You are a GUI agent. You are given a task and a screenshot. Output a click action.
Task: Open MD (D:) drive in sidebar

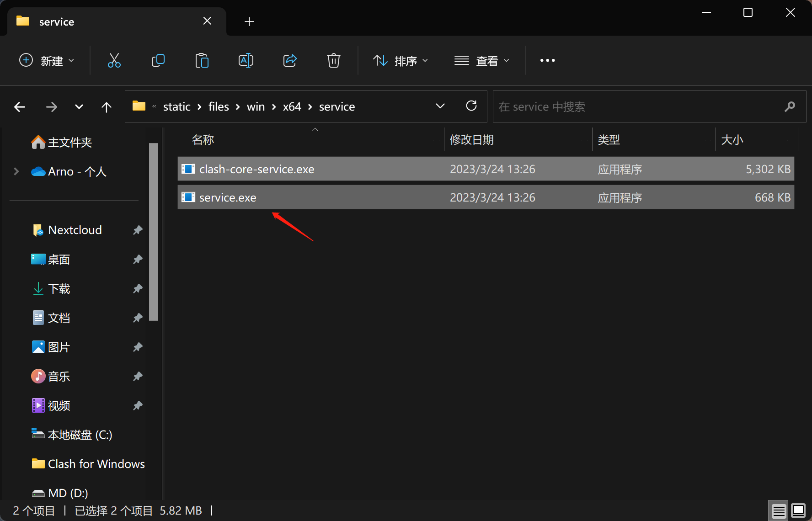60,493
